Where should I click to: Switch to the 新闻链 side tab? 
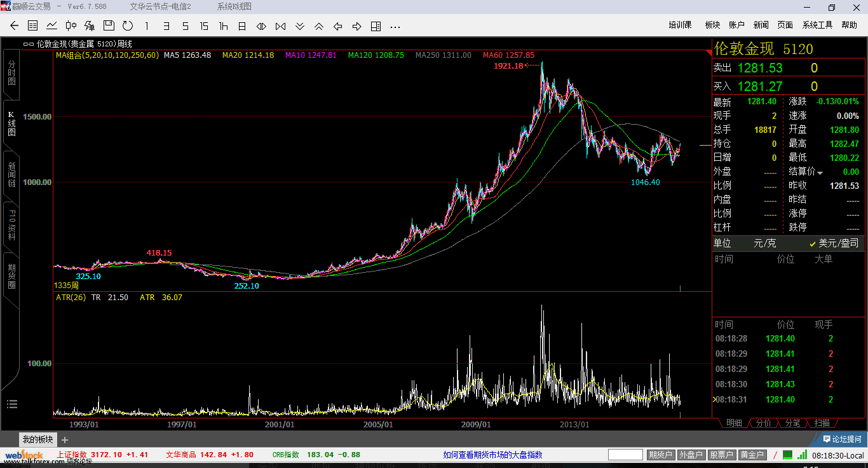pyautogui.click(x=11, y=175)
